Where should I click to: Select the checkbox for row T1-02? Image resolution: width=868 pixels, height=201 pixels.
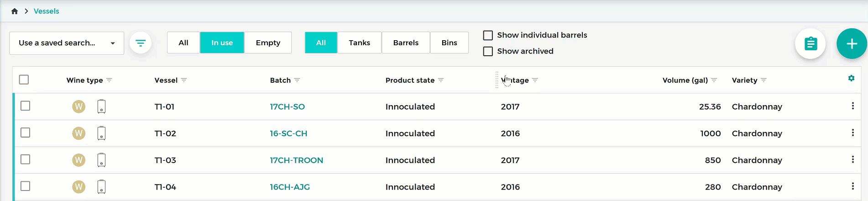pos(26,132)
